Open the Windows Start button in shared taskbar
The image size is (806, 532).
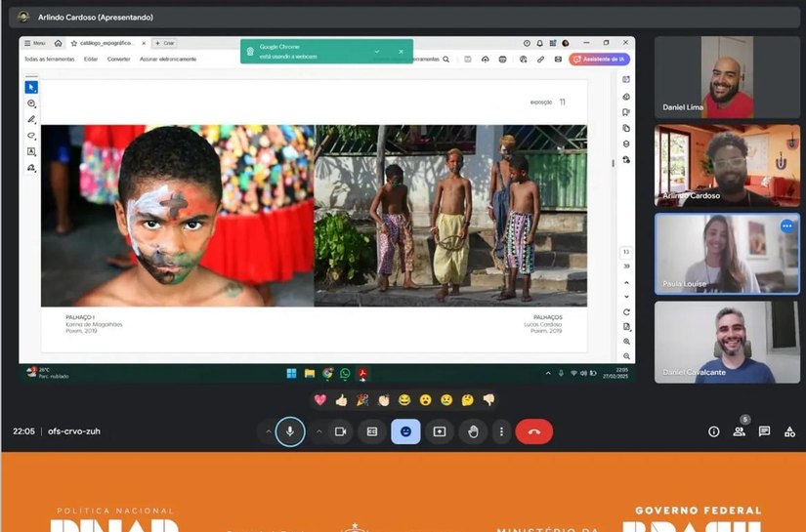(x=291, y=373)
